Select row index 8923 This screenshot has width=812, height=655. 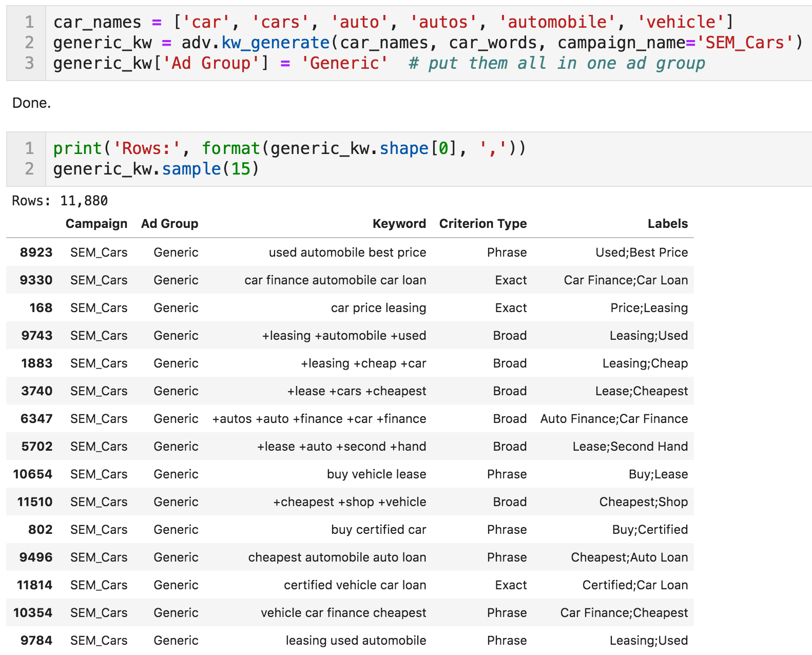tap(36, 253)
